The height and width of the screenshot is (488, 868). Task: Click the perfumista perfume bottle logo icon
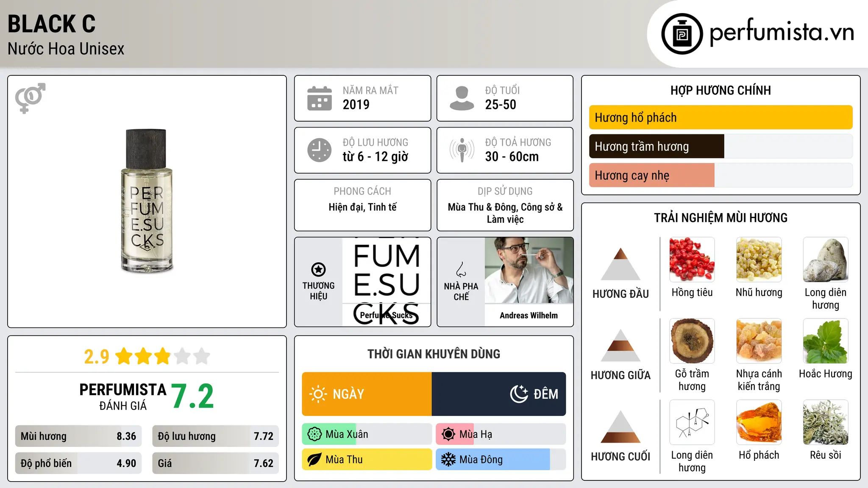coord(682,34)
